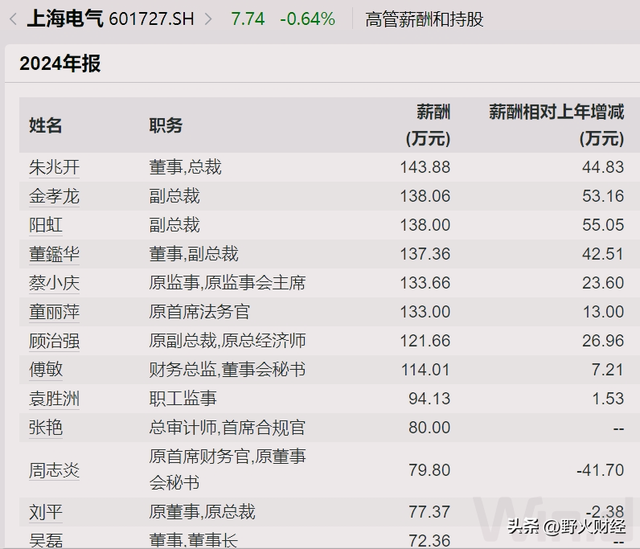This screenshot has height=549, width=640.
Task: Sort by the 职务 column header
Action: (166, 125)
